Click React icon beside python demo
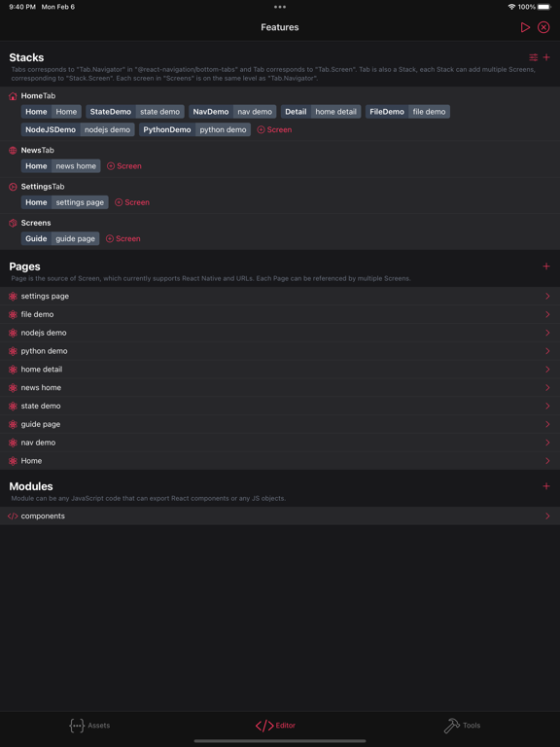This screenshot has height=747, width=560. 13,351
